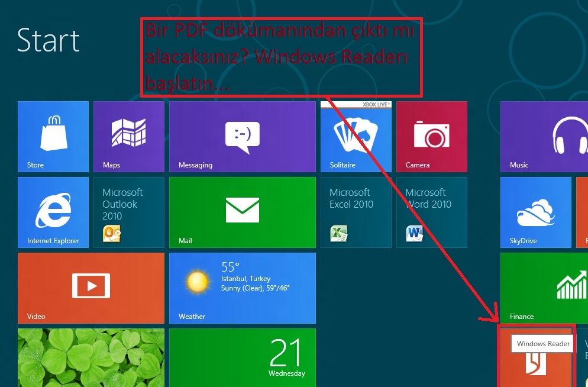
Task: Open Microsoft Outlook 2010 tile
Action: [129, 212]
